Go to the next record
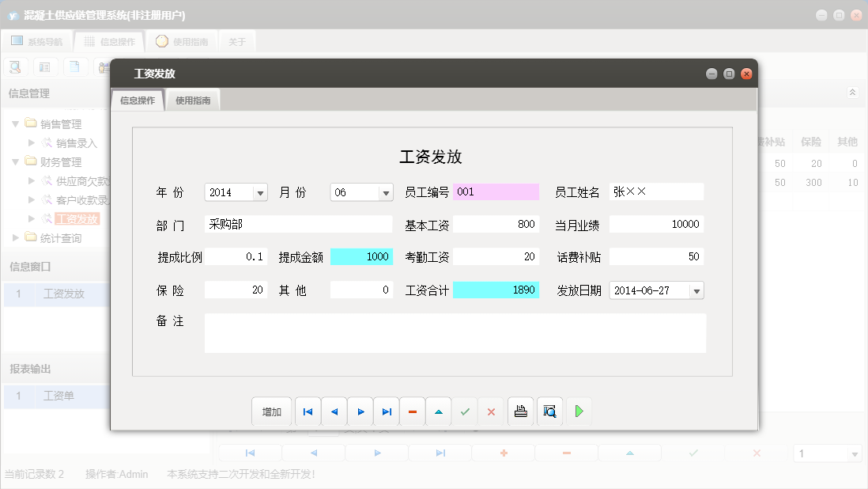Screen dimensions: 868x489 click(x=360, y=411)
